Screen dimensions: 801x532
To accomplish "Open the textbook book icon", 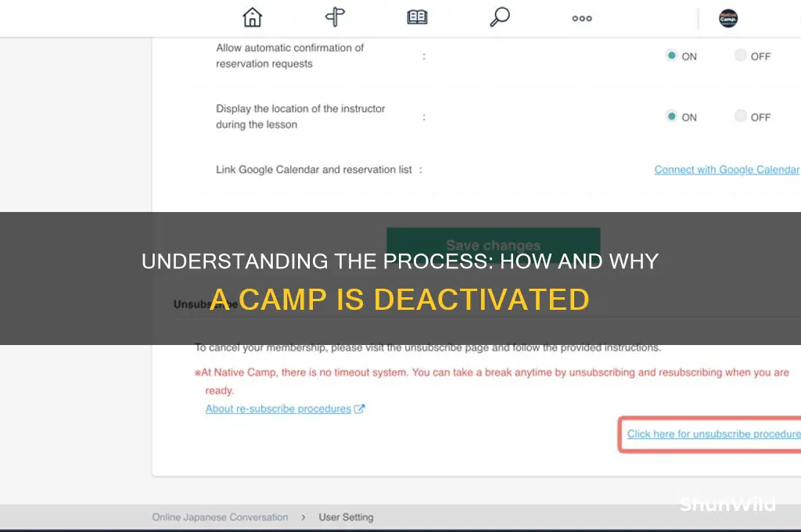I will tap(418, 17).
